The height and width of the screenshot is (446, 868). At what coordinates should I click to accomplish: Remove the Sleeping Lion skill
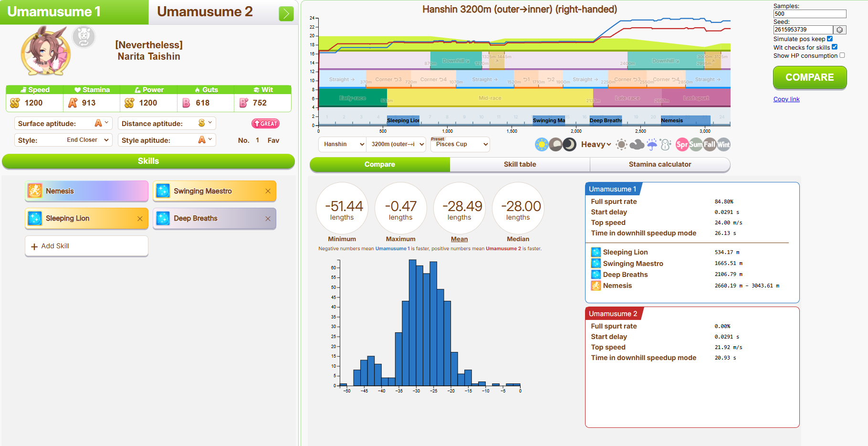point(140,219)
